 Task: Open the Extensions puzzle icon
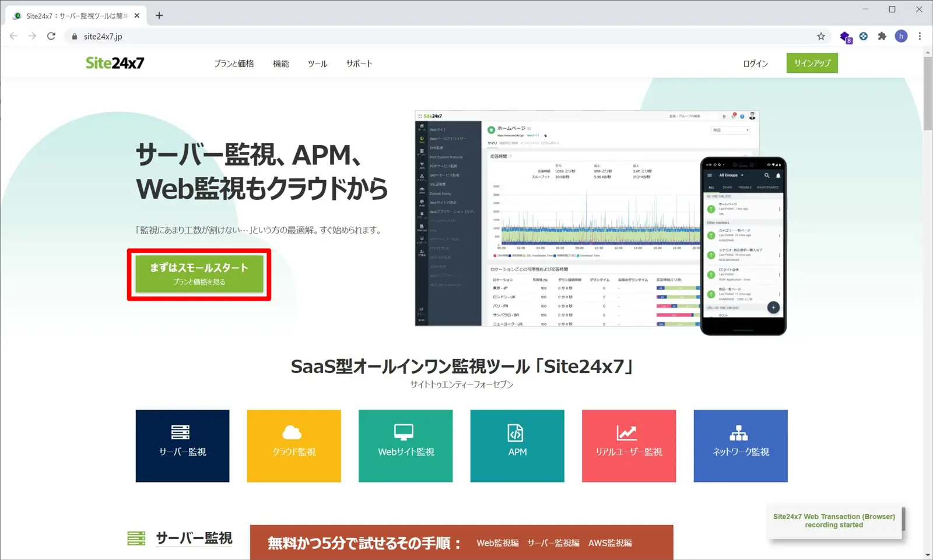point(882,36)
